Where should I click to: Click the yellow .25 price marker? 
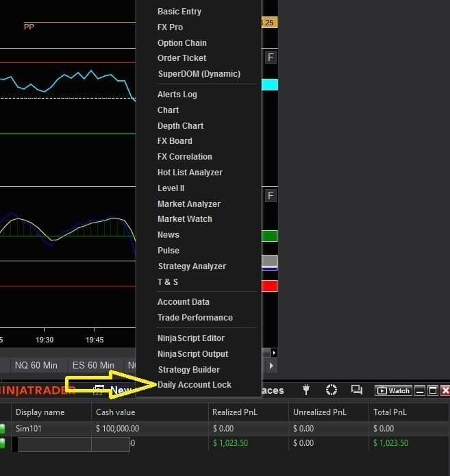point(270,23)
